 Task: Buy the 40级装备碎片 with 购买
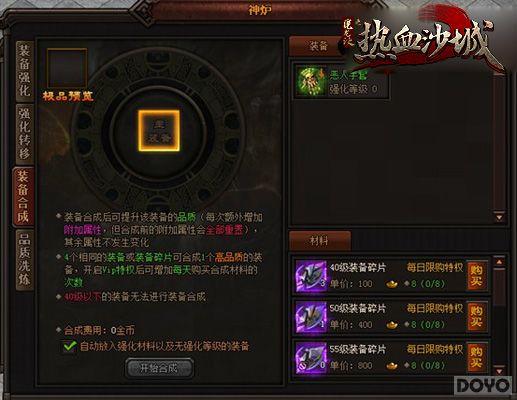(477, 276)
